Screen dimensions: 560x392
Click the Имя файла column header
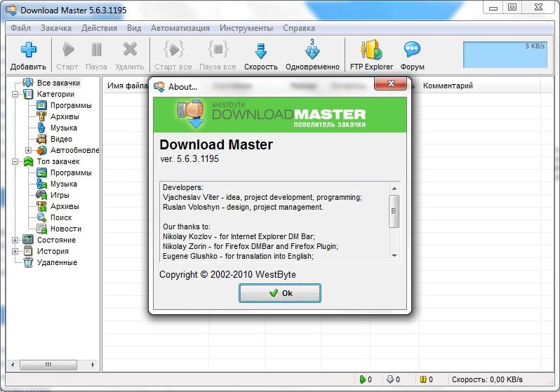click(x=127, y=86)
